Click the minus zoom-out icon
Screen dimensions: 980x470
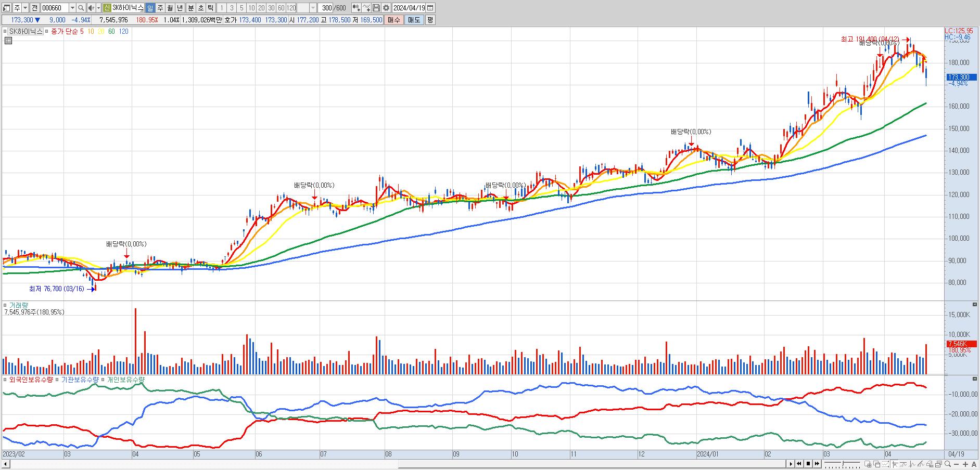click(957, 464)
